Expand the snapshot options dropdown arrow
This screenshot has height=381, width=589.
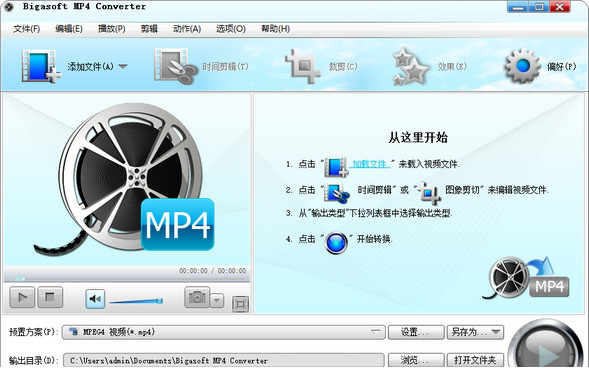(x=217, y=300)
